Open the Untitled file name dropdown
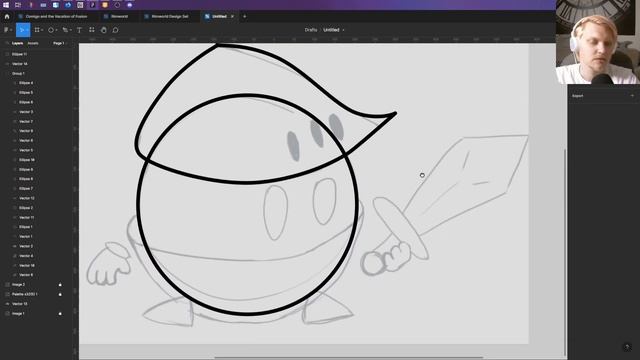 [x=343, y=30]
